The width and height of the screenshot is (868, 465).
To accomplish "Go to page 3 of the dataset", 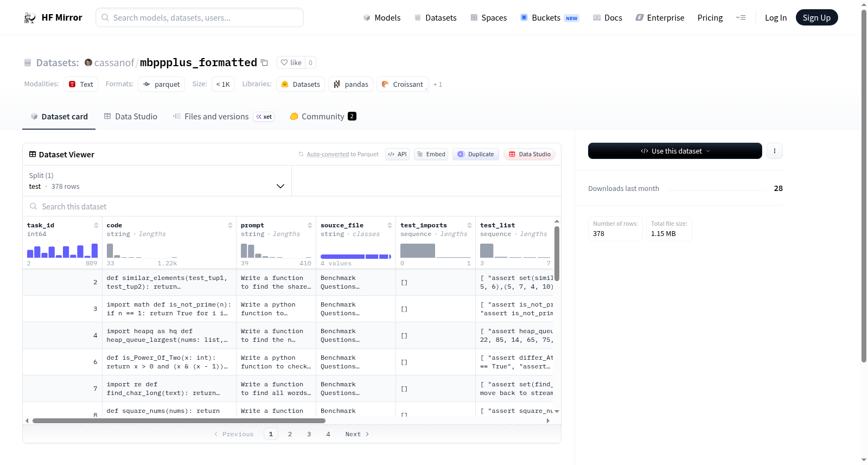I will tap(309, 434).
